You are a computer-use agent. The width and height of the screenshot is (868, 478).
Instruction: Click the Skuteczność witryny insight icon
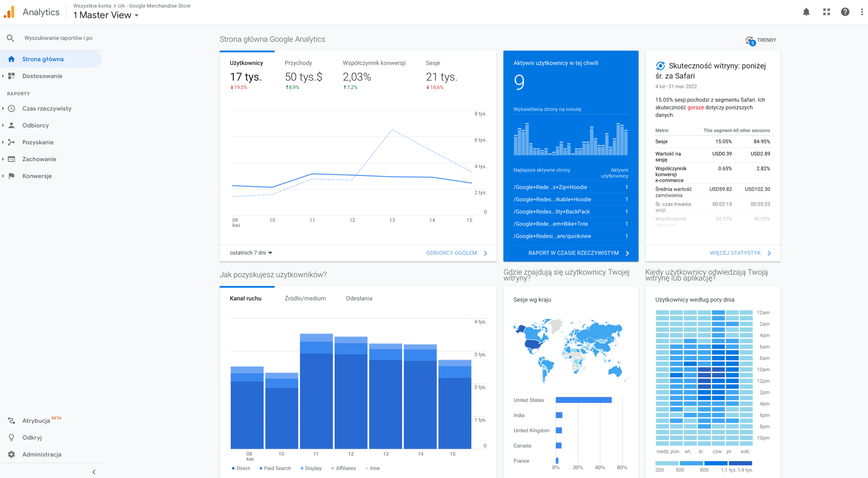coord(660,66)
